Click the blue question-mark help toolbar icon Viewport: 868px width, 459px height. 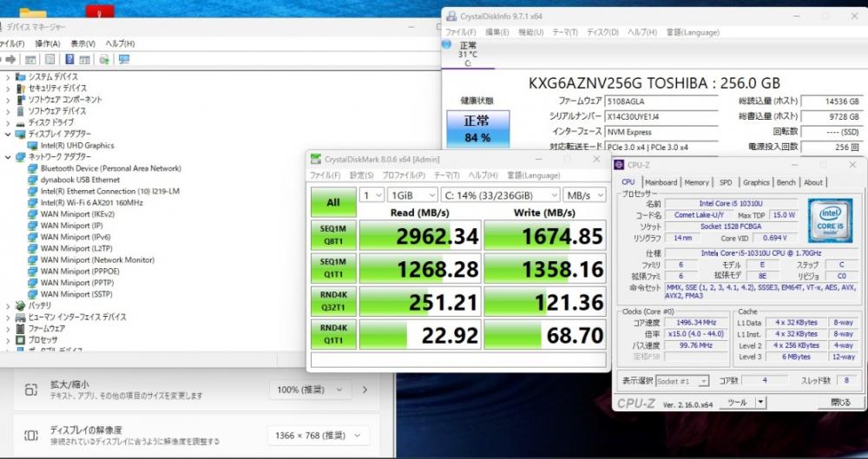(69, 59)
